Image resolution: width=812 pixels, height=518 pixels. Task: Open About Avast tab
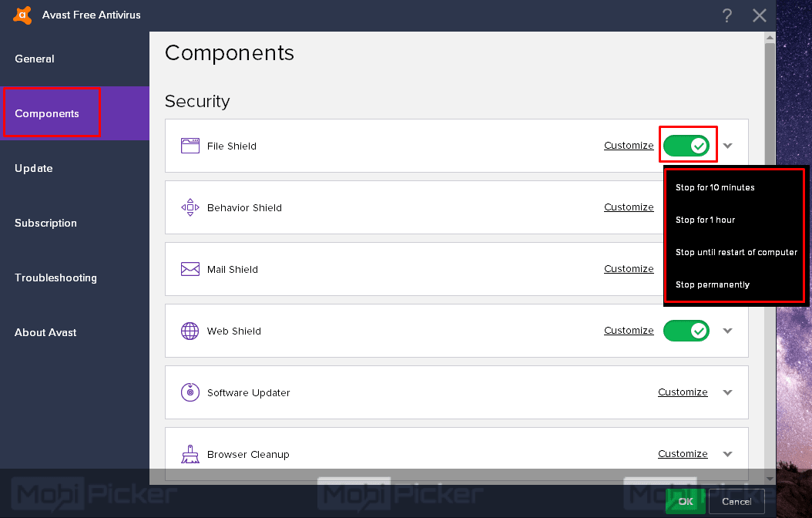[x=75, y=332]
